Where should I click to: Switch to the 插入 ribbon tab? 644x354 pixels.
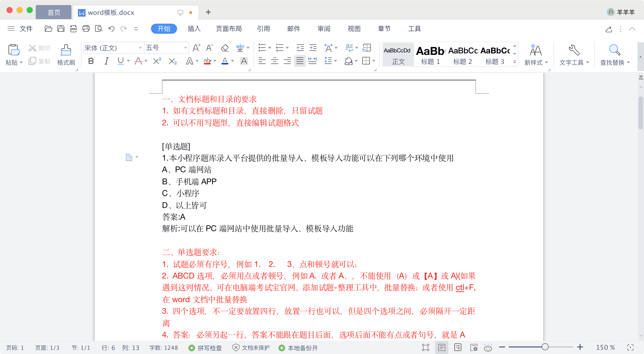click(194, 29)
